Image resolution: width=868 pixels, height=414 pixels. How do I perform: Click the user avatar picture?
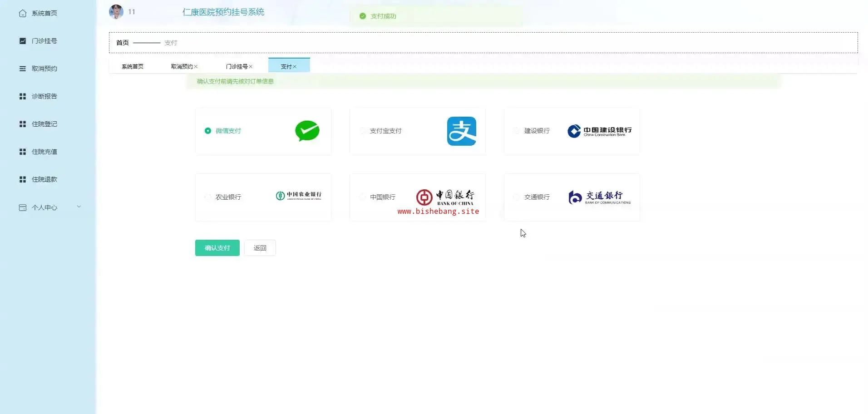click(116, 12)
